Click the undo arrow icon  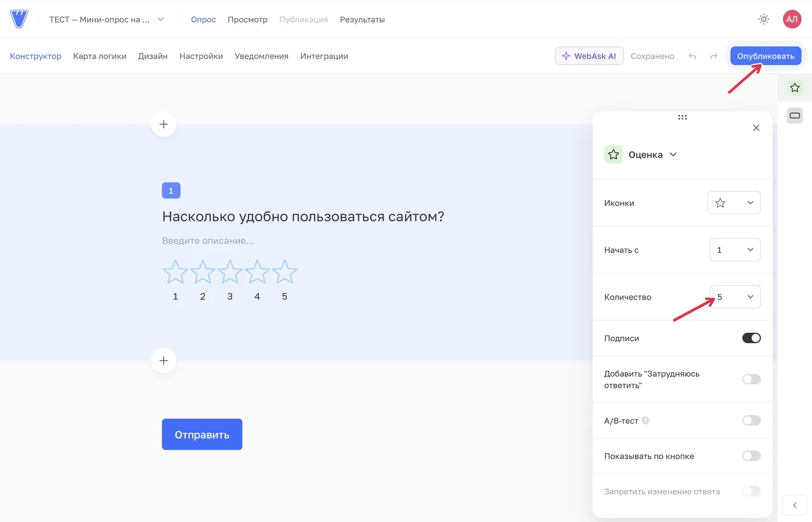(692, 56)
